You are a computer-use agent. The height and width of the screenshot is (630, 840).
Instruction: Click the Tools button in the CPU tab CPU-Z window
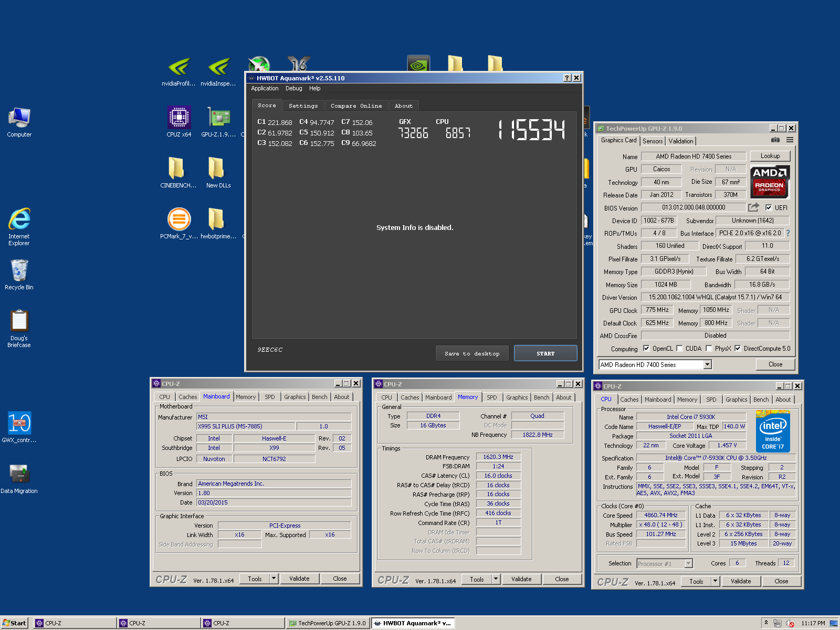point(696,581)
